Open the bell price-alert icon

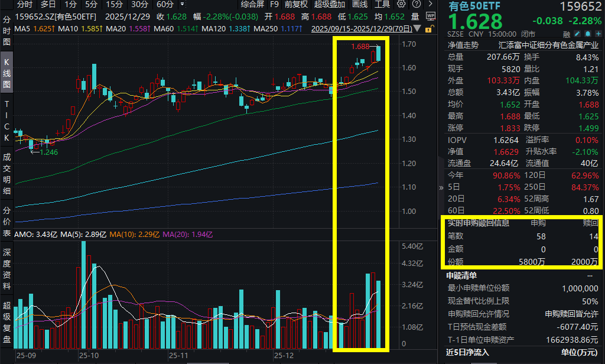pyautogui.click(x=587, y=34)
